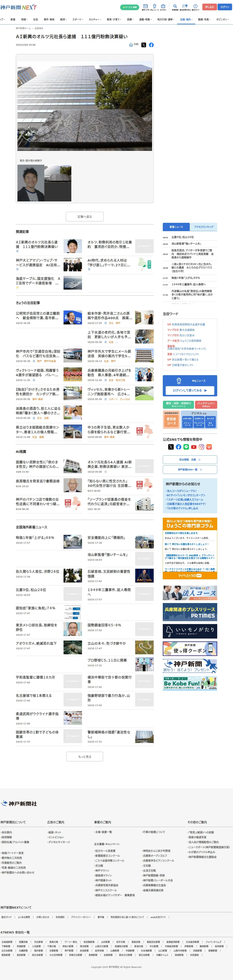The image size is (233, 980).
Task: Open the official YouTube icon
Action: 194,447
